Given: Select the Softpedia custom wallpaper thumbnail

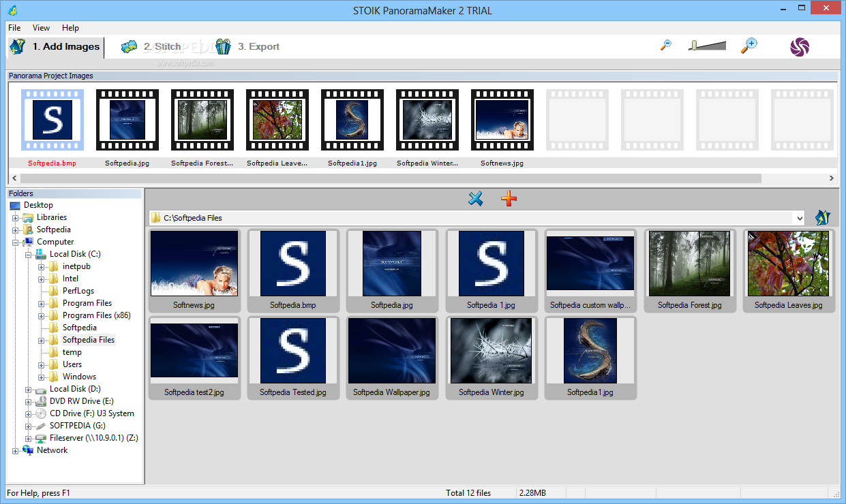Looking at the screenshot, I should point(590,270).
